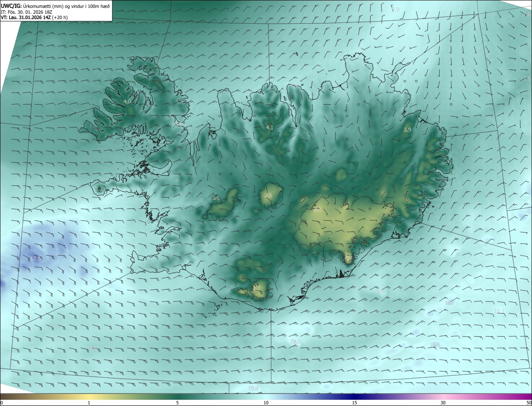Select the 10.5 value over the sea
Image resolution: width=532 pixels, height=406 pixels.
295,342
